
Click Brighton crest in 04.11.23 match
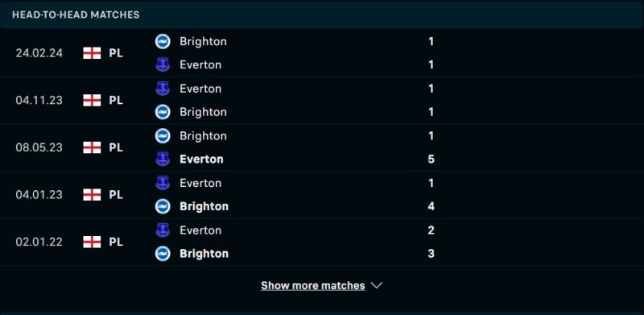tap(163, 112)
